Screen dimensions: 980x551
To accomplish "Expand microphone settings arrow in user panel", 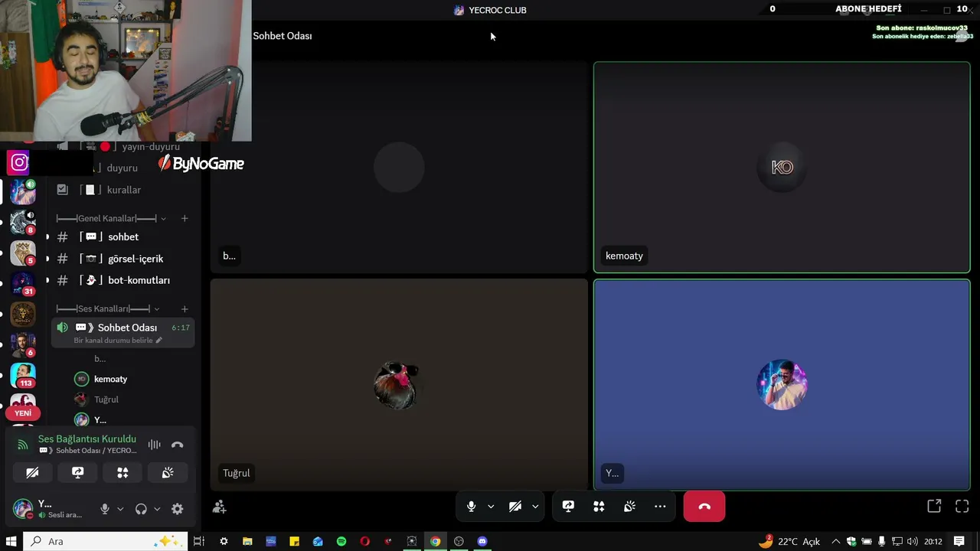I will pos(120,509).
